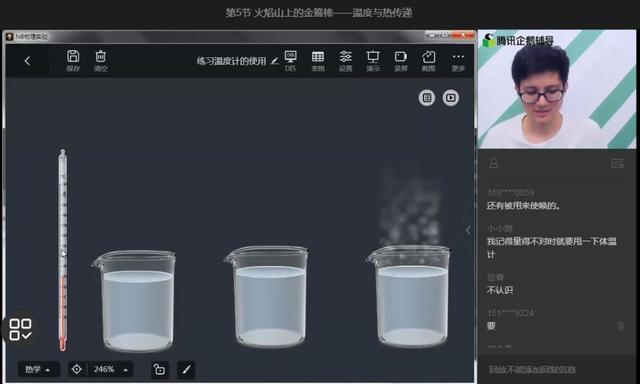Select the brush drawing tool

point(186,370)
